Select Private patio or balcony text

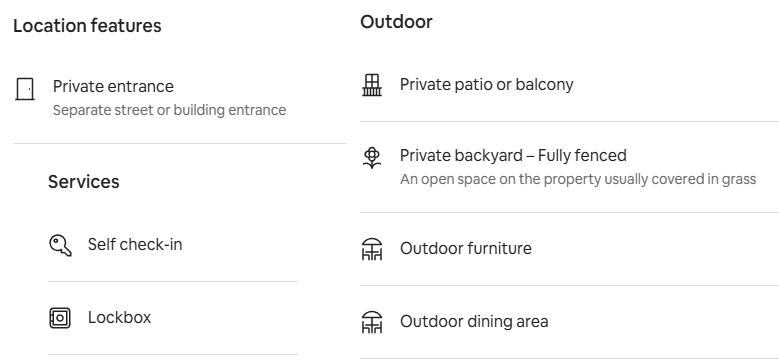pyautogui.click(x=486, y=84)
